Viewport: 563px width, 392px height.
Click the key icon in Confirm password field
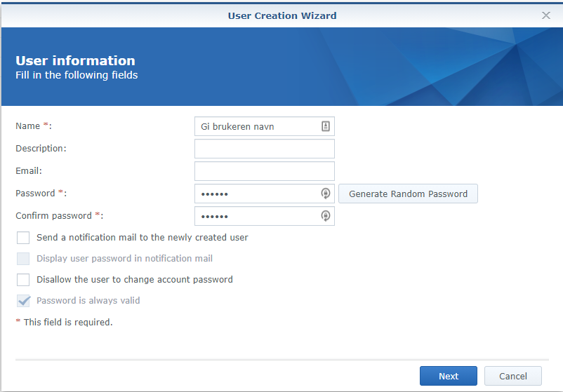click(326, 217)
